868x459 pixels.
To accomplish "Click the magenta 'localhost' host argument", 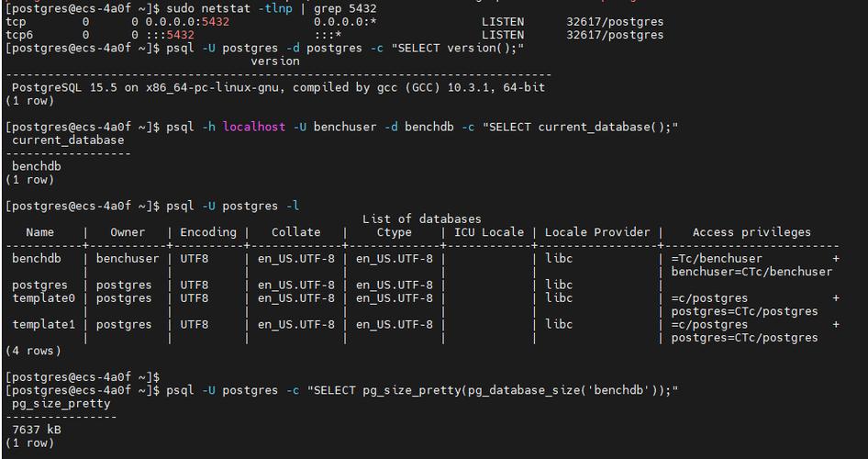I will click(254, 128).
